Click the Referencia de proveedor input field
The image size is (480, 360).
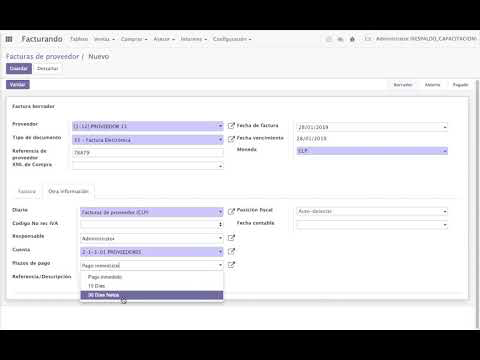(148, 153)
